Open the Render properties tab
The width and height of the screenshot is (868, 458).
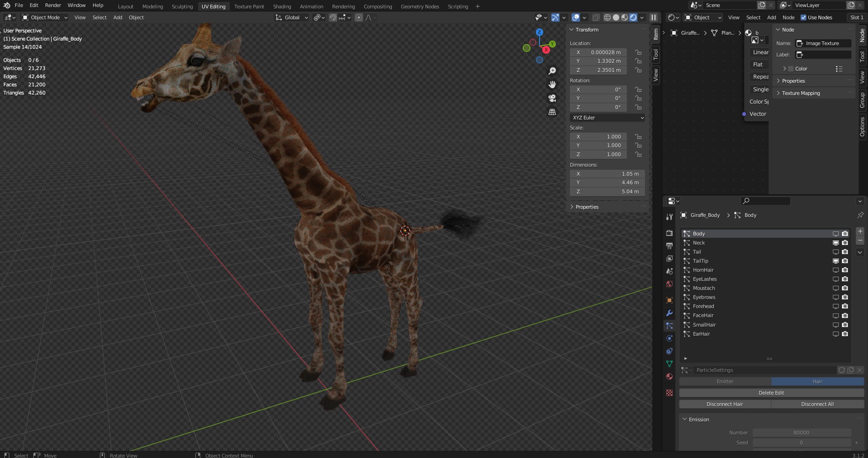[670, 233]
